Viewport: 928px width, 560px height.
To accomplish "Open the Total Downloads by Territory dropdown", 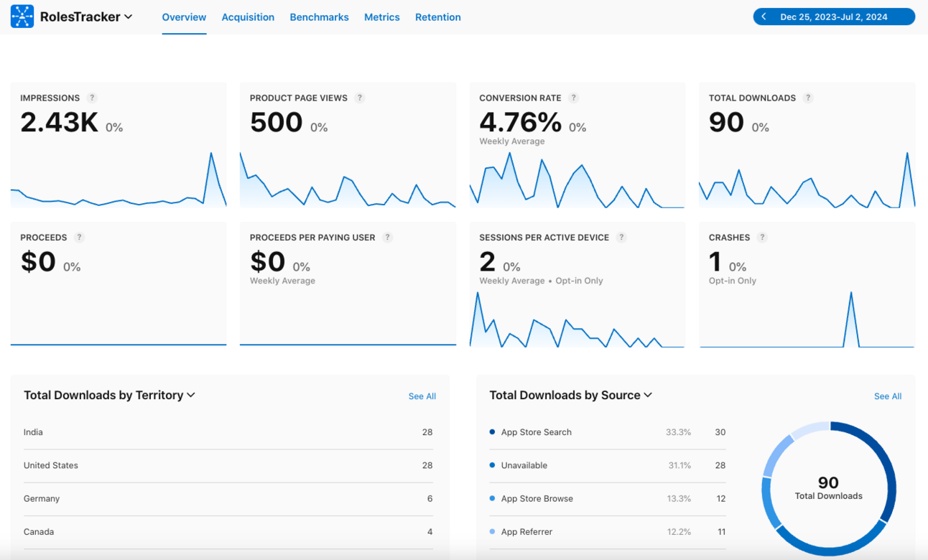I will point(191,395).
